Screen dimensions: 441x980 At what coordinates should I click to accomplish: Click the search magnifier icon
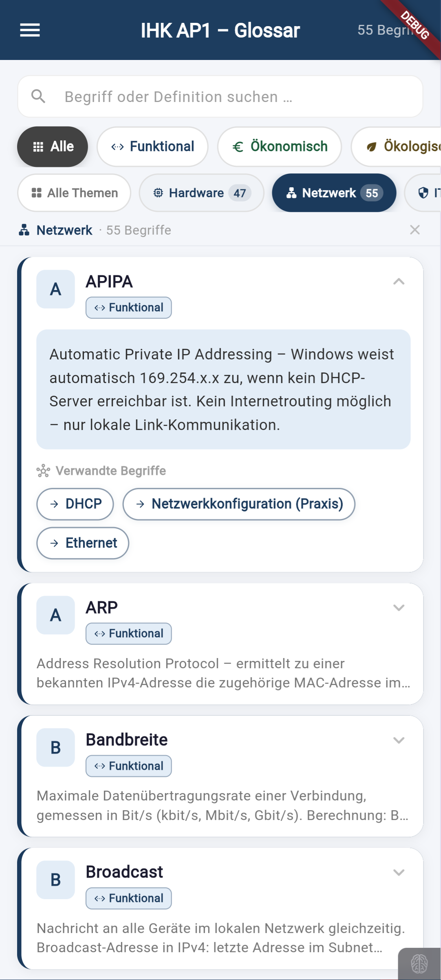click(x=38, y=97)
